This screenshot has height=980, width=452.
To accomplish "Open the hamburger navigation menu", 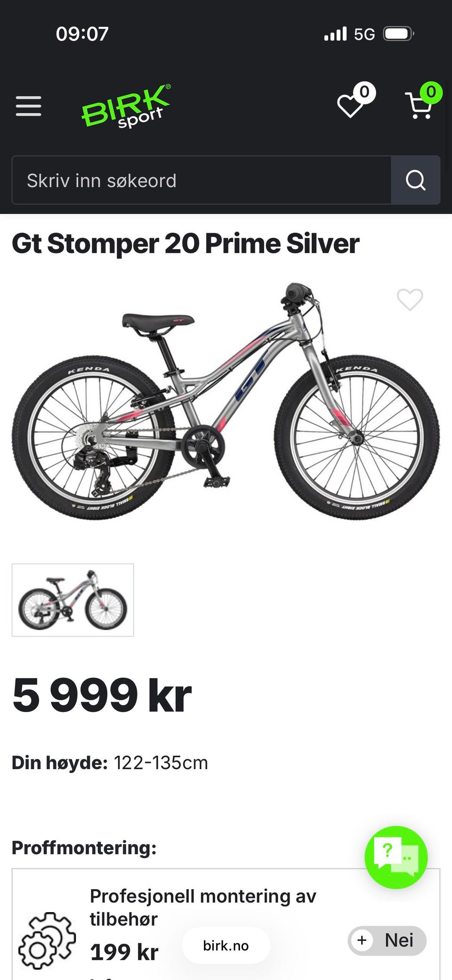I will 28,105.
